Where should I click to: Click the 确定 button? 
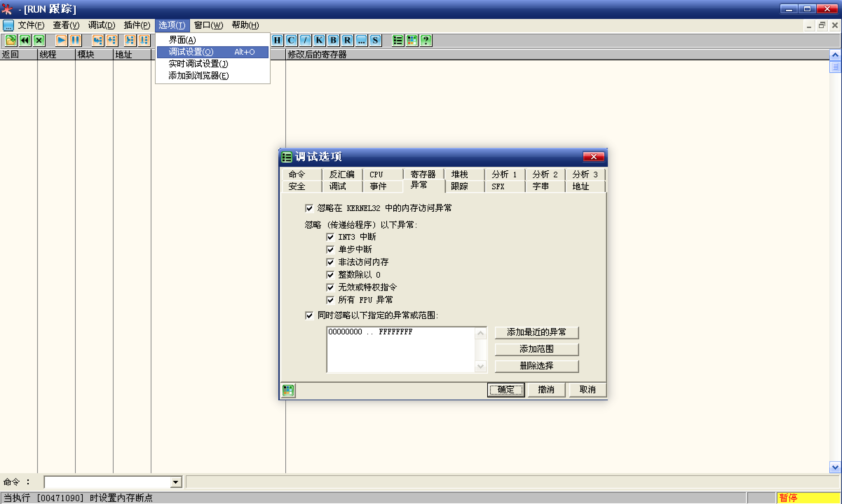tap(505, 390)
